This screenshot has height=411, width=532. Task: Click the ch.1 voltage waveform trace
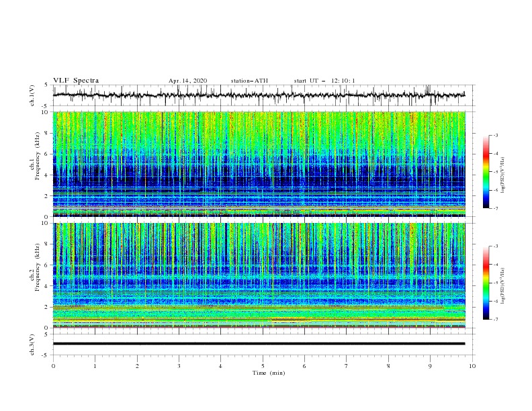coord(259,95)
